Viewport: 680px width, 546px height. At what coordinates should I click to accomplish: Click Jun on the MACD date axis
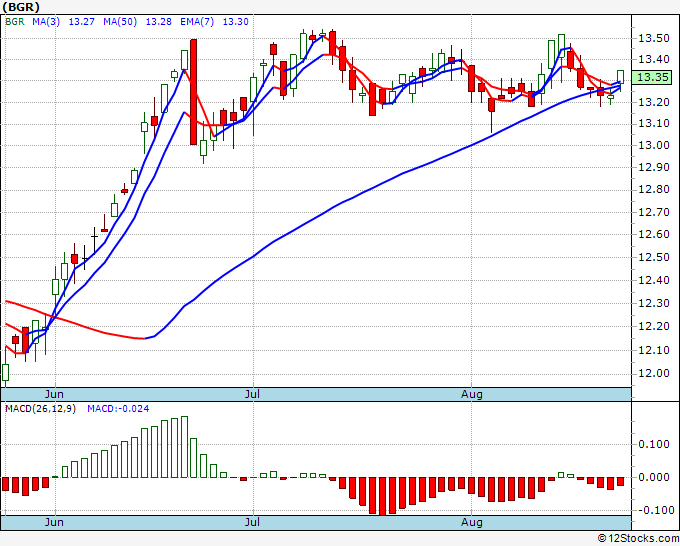tap(54, 522)
